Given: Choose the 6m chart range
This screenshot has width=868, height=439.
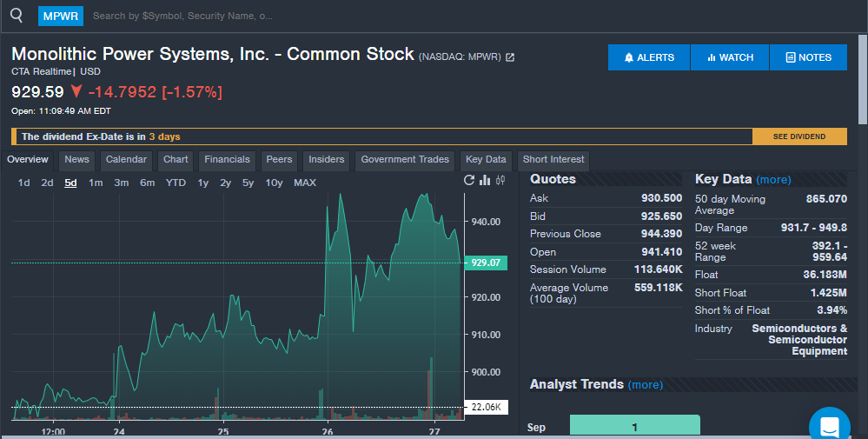Looking at the screenshot, I should (147, 183).
